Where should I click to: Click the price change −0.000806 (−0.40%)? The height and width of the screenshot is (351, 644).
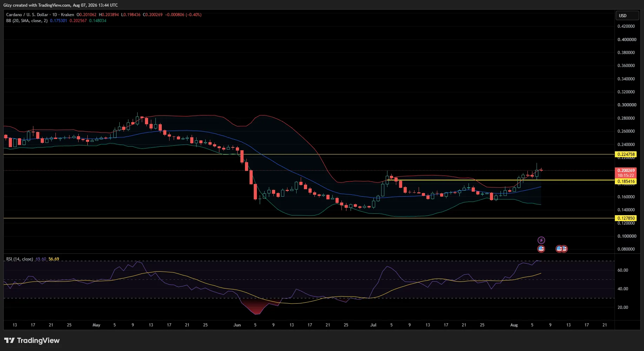183,15
